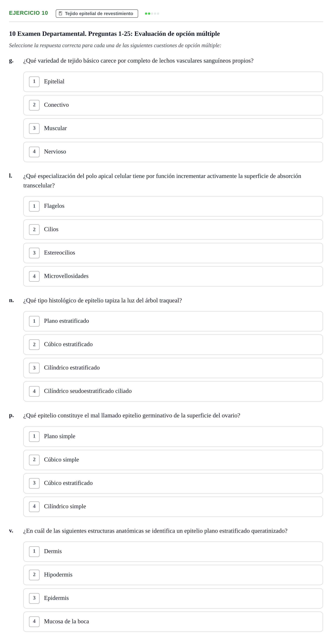Select answer Epitelial for question g
Viewport: 332px width, 644px height.
(173, 82)
